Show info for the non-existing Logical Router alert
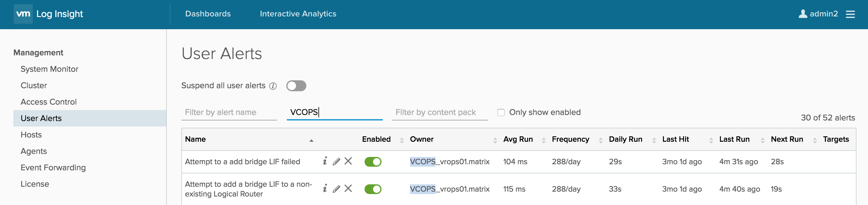The height and width of the screenshot is (205, 868). pos(325,189)
